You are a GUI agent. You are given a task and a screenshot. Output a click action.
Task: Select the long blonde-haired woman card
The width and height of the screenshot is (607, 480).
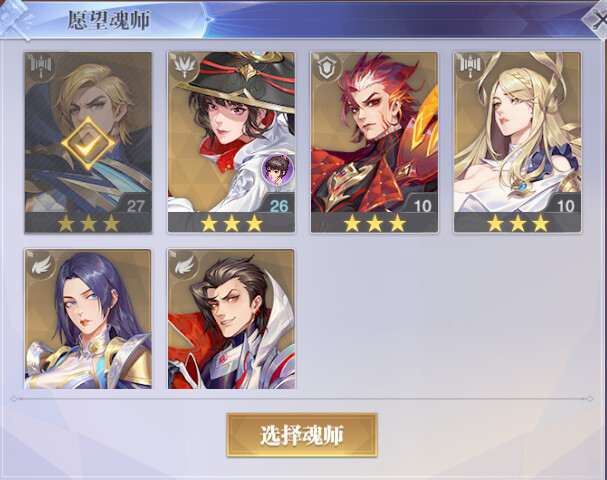click(x=518, y=142)
